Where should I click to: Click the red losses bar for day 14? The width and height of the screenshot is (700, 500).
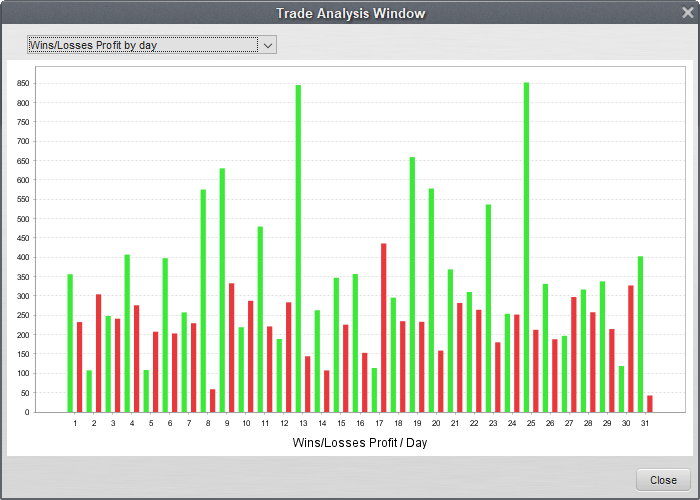(x=326, y=391)
